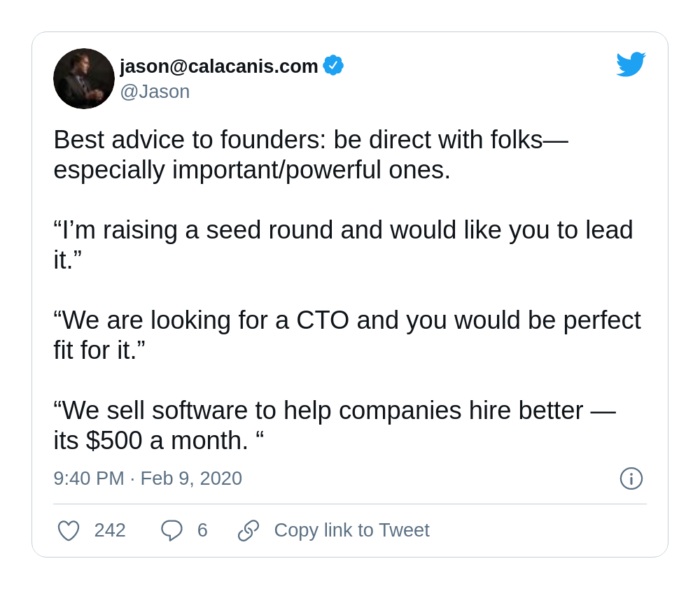Click the blue verified badge
The height and width of the screenshot is (589, 700).
pos(333,66)
